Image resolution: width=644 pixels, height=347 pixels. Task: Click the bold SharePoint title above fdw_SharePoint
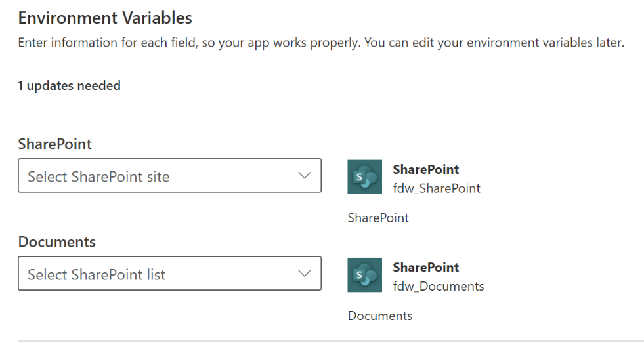(x=425, y=169)
